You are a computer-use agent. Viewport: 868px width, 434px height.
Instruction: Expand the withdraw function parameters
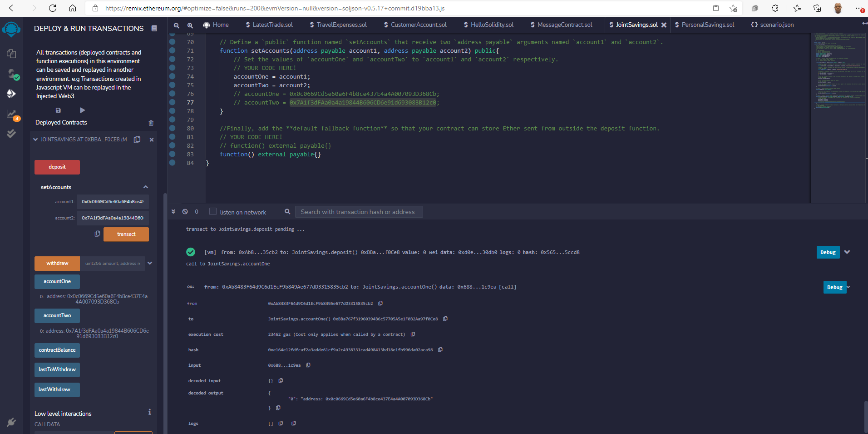(150, 263)
